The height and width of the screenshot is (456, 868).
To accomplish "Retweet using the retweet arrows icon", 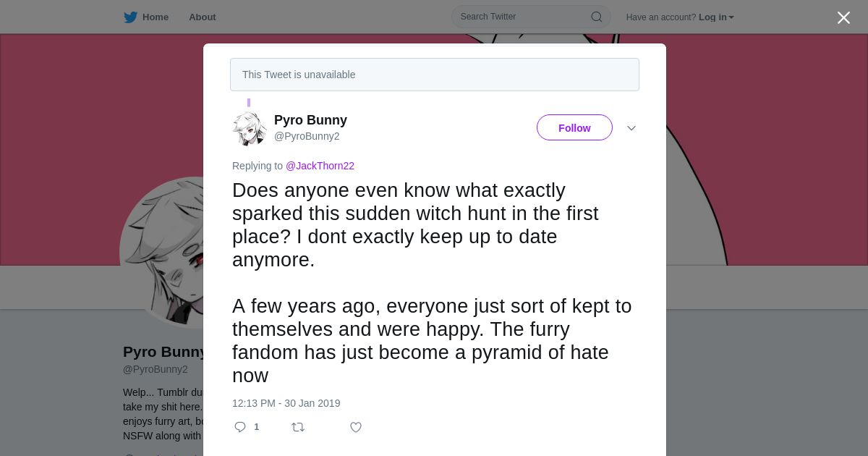I will [x=298, y=427].
